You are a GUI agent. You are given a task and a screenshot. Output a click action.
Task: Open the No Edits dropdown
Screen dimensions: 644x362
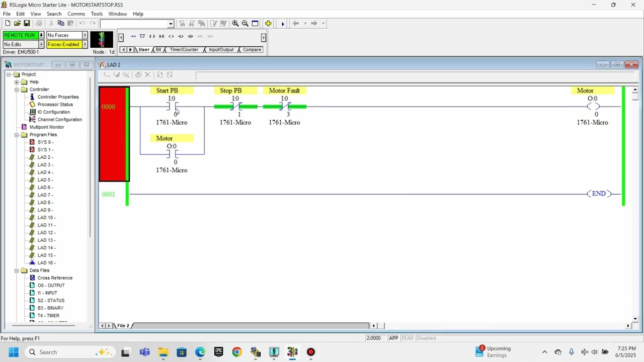click(x=41, y=44)
